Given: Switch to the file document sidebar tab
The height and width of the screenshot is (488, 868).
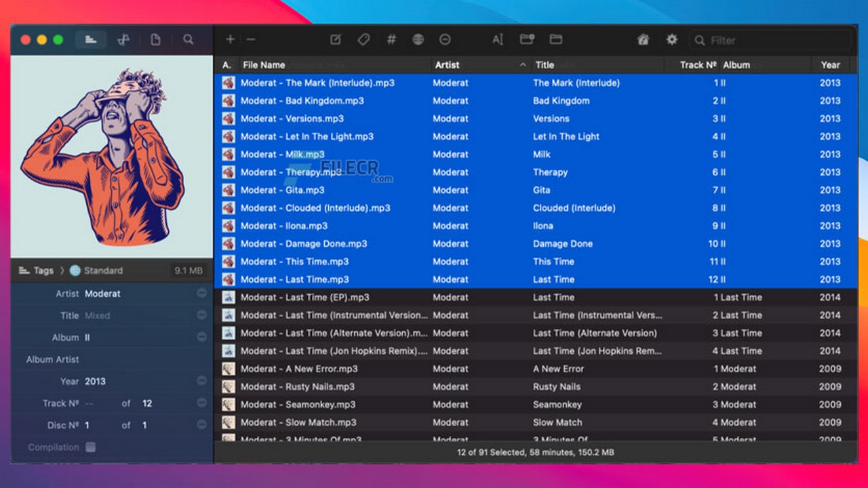Looking at the screenshot, I should click(x=155, y=40).
